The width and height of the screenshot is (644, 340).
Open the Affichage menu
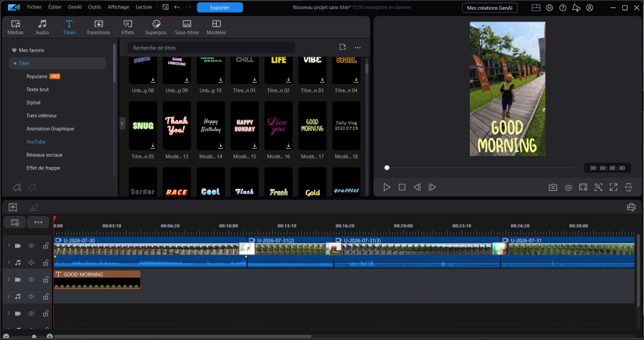click(118, 7)
